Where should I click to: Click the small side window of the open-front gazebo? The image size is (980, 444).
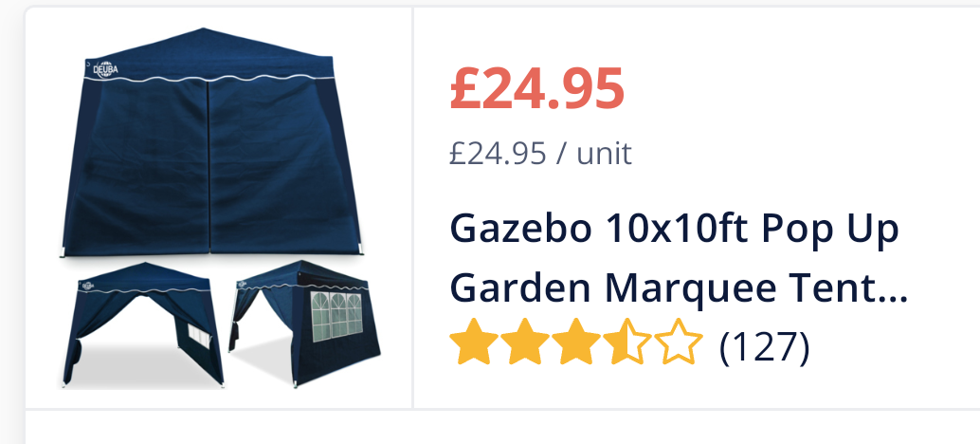point(199,342)
